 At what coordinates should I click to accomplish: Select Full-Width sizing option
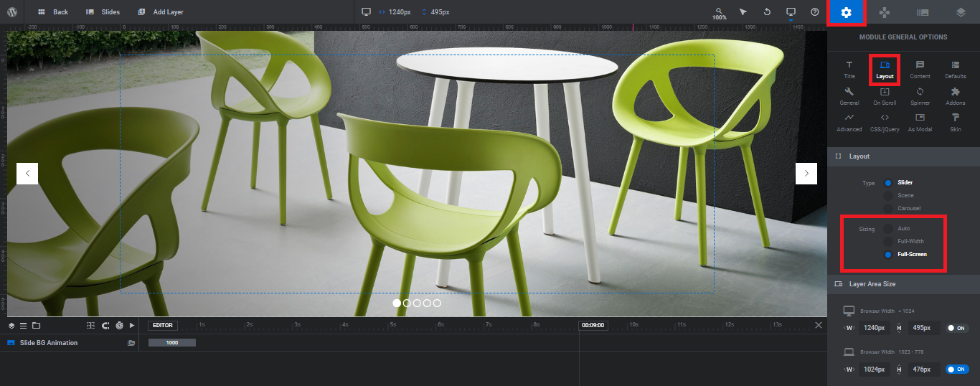tap(888, 242)
